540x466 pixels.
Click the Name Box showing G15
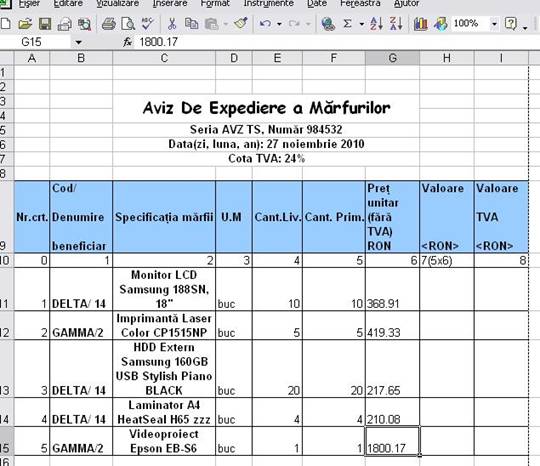click(36, 42)
